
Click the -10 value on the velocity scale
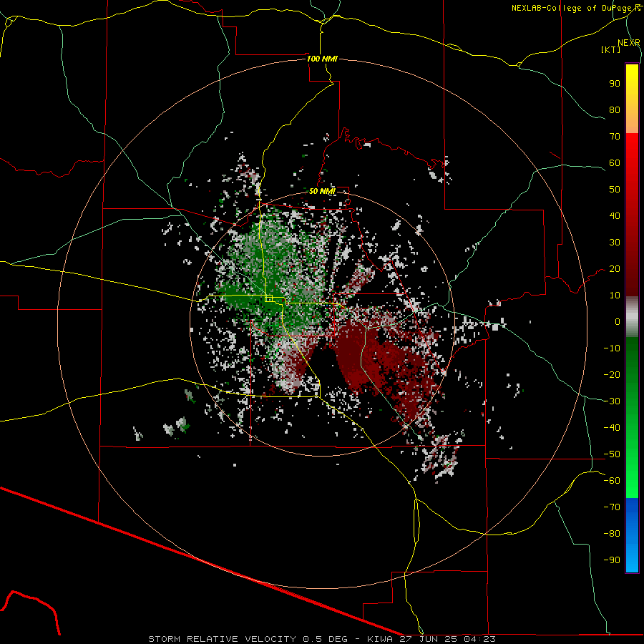[x=612, y=348]
